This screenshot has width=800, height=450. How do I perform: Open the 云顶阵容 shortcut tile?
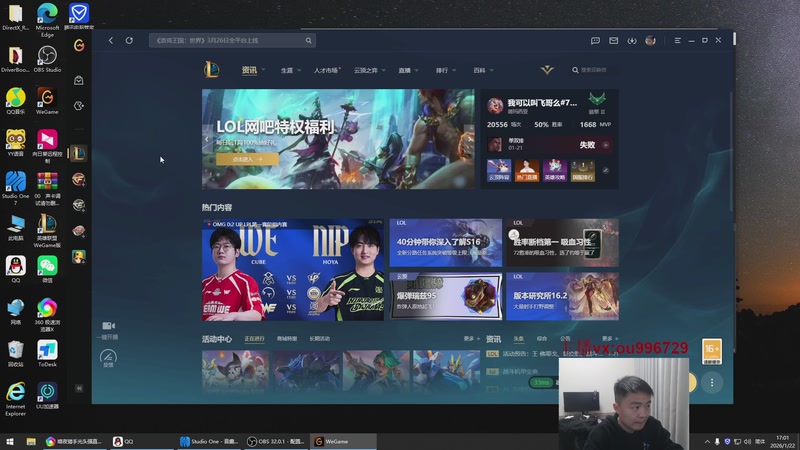(x=499, y=170)
